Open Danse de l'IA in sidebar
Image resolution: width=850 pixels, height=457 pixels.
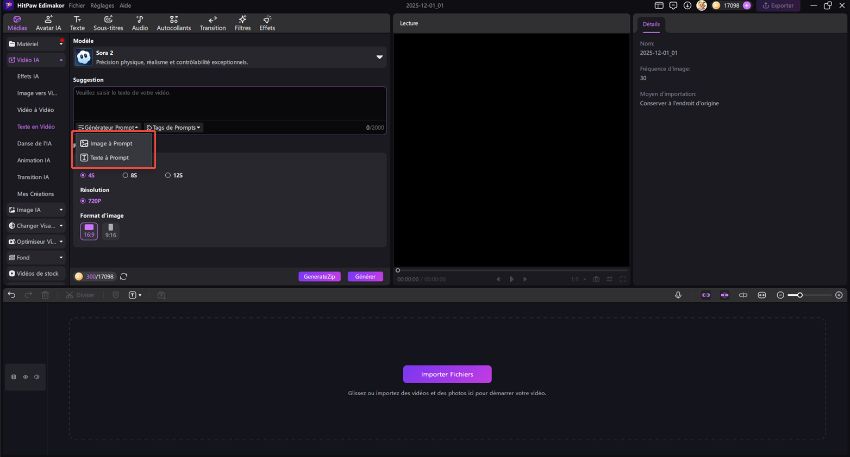click(x=34, y=144)
